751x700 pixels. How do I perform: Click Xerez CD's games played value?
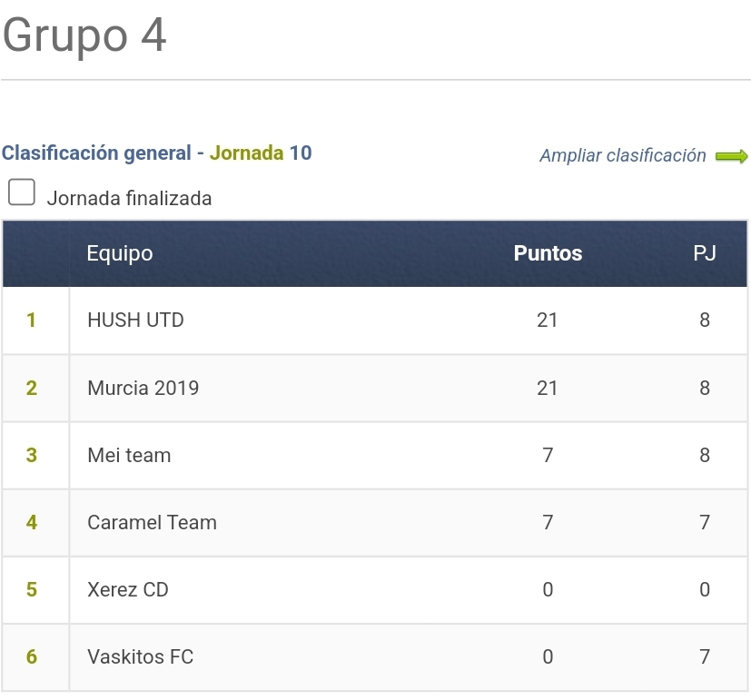pos(705,589)
